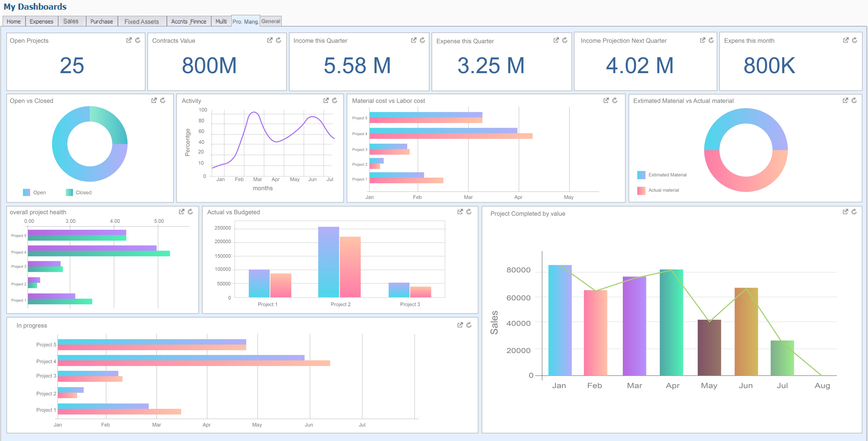Viewport: 868px width, 441px height.
Task: Refresh the Income this Quarter widget
Action: pyautogui.click(x=422, y=40)
